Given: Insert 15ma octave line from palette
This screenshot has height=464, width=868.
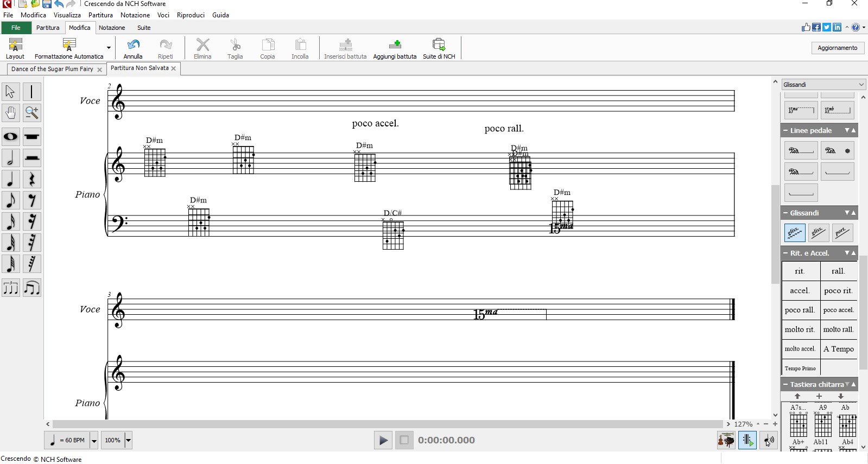Looking at the screenshot, I should [801, 110].
